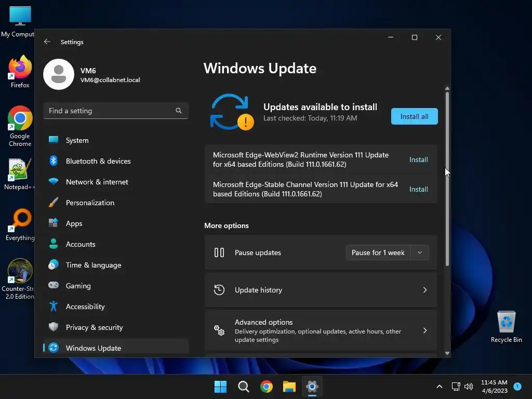Screen dimensions: 532x399
Task: Open the System settings icon
Action: [54, 140]
